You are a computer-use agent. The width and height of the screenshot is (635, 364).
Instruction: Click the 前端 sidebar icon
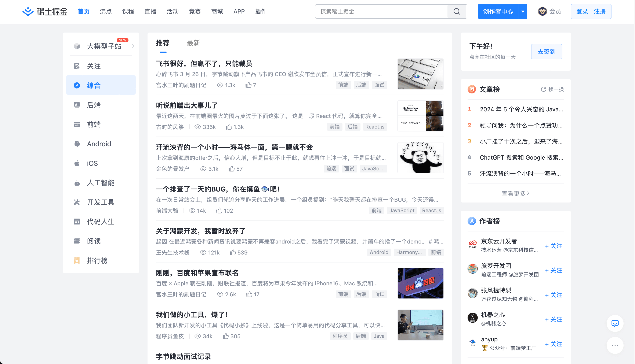coord(77,125)
